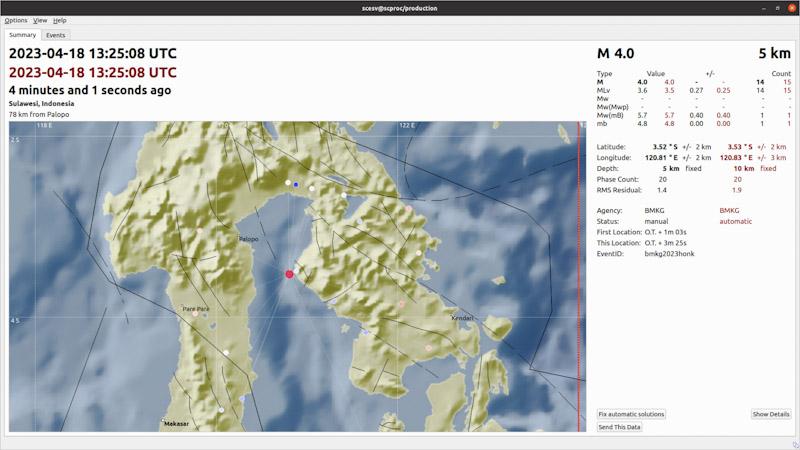Grab the resize grip in the window corner
Screen dimensions: 800x450
pyautogui.click(x=794, y=444)
